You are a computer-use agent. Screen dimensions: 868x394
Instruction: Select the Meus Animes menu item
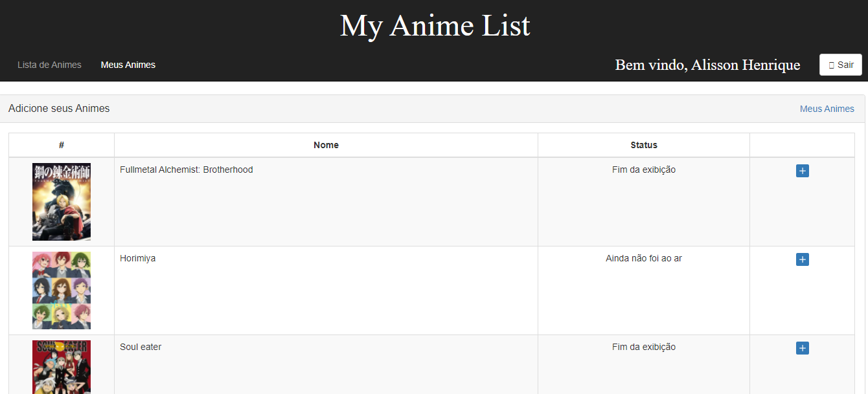coord(128,65)
